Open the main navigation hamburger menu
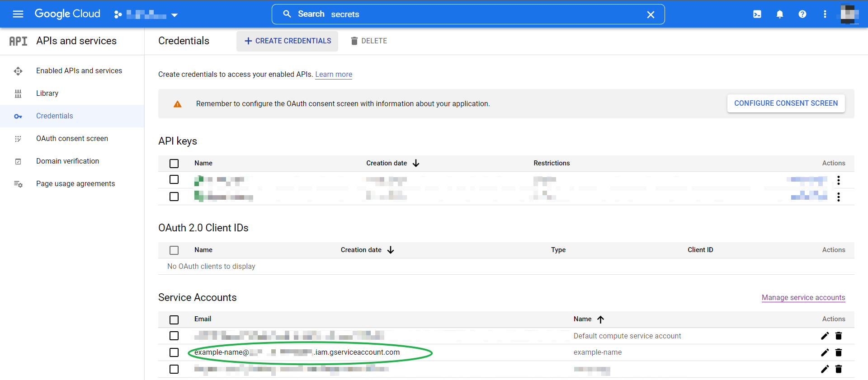This screenshot has width=868, height=380. 18,14
